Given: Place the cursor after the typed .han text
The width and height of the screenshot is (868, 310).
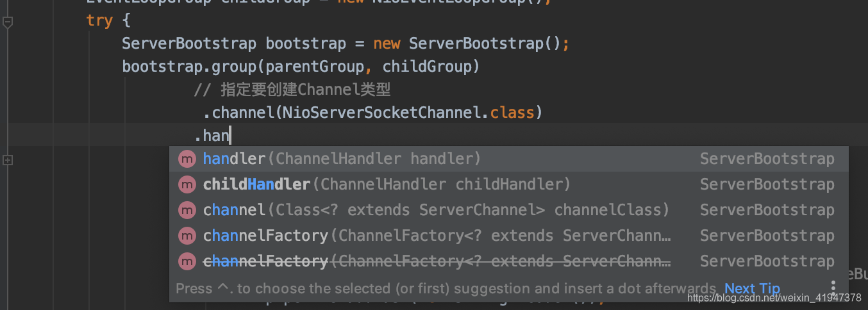Looking at the screenshot, I should [x=230, y=135].
